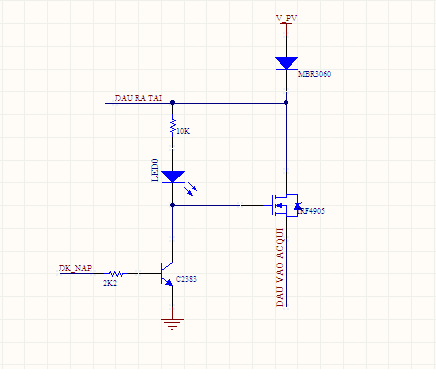
Task: Click the IRF4905 MOSFET symbol
Action: point(285,205)
